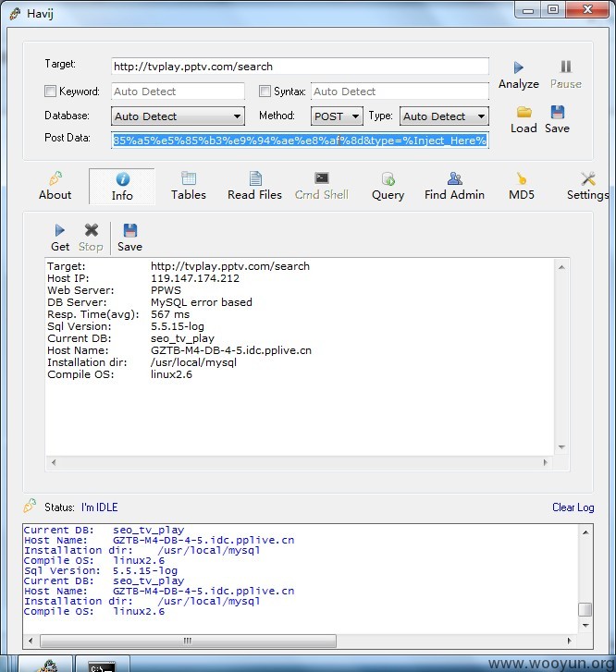This screenshot has width=616, height=672.
Task: Open the About carrot icon
Action: pyautogui.click(x=55, y=178)
